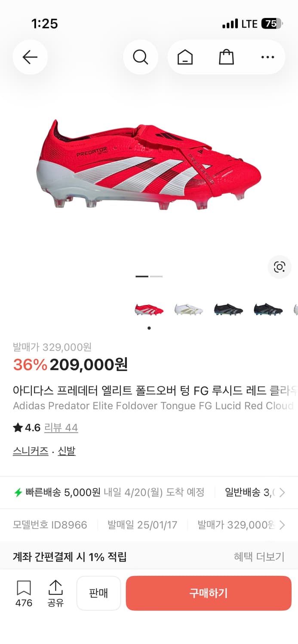Open search with the magnifier icon
Viewport: 298px width, 644px height.
click(140, 57)
